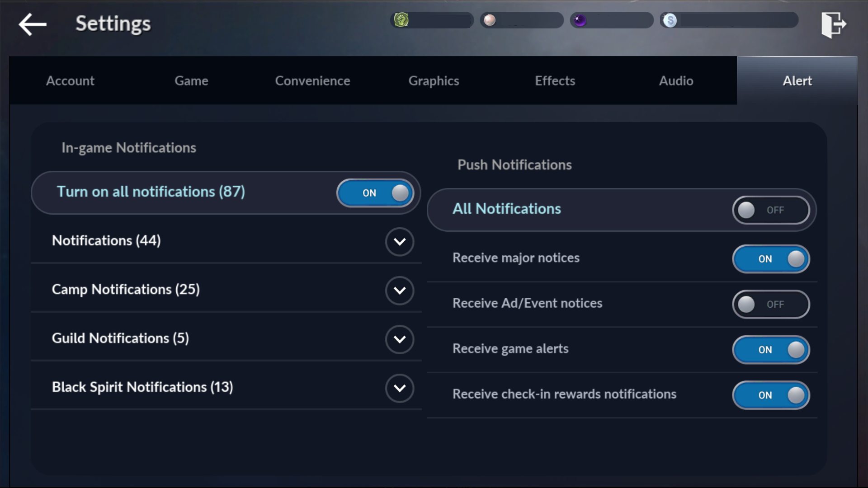
Task: Enable All Notifications push toggle
Action: click(771, 210)
